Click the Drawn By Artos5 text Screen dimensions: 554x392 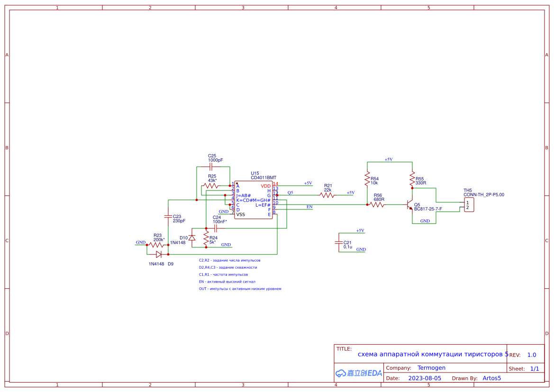tap(492, 378)
